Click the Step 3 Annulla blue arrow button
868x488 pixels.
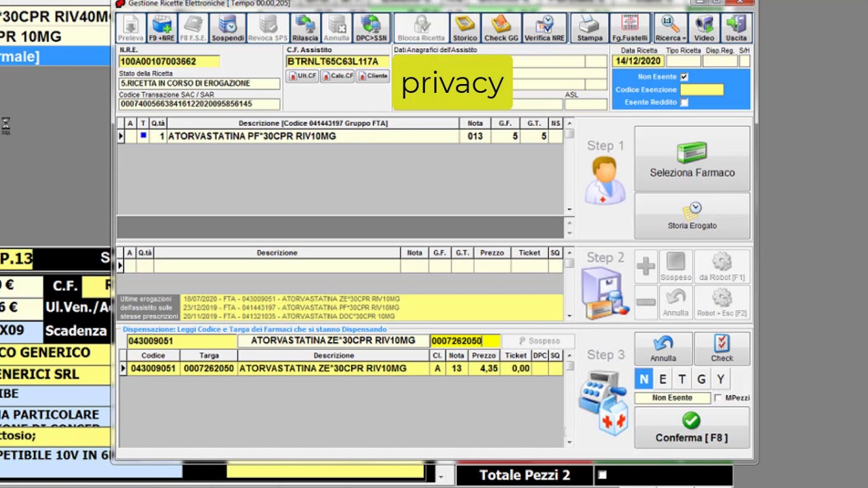click(663, 348)
